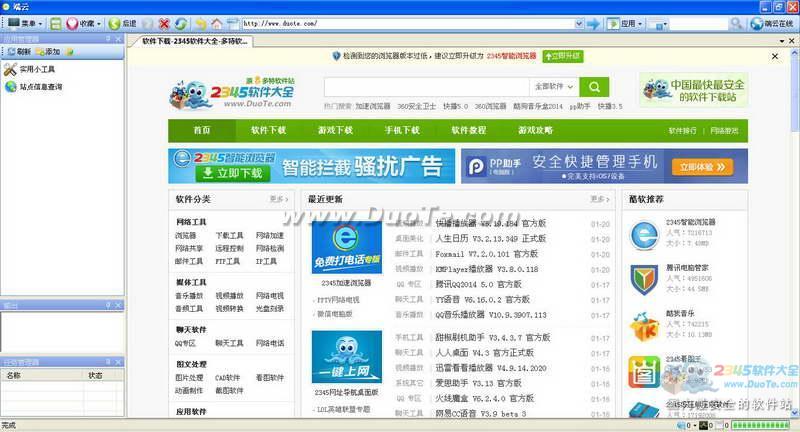Pin the bottom task manager panel
The width and height of the screenshot is (800, 432).
108,362
